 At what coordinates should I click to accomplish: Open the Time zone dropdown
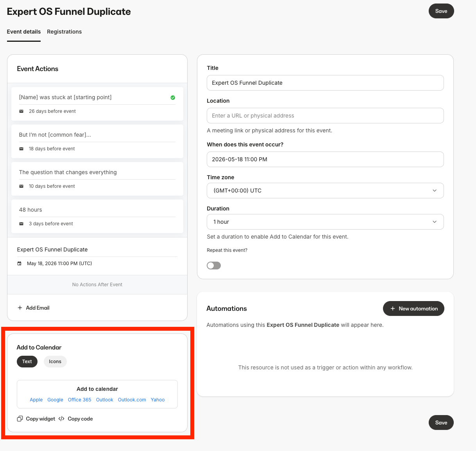pyautogui.click(x=325, y=191)
